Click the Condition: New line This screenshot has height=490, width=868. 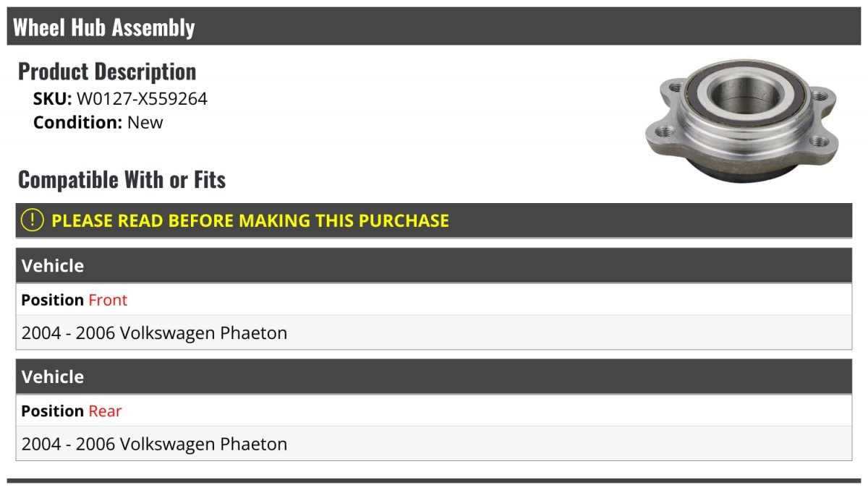tap(98, 122)
